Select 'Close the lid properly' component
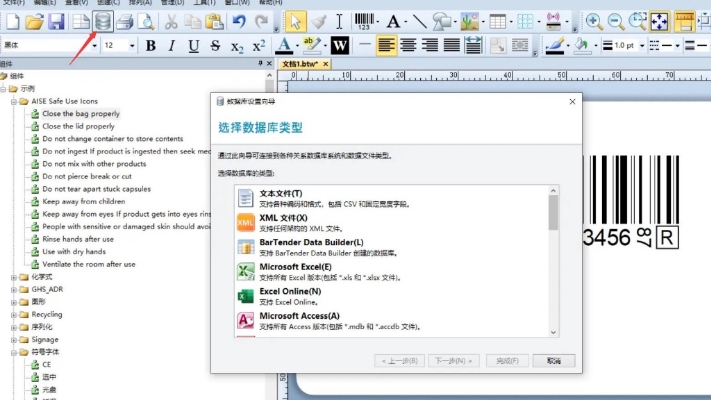Image resolution: width=711 pixels, height=400 pixels. click(78, 127)
